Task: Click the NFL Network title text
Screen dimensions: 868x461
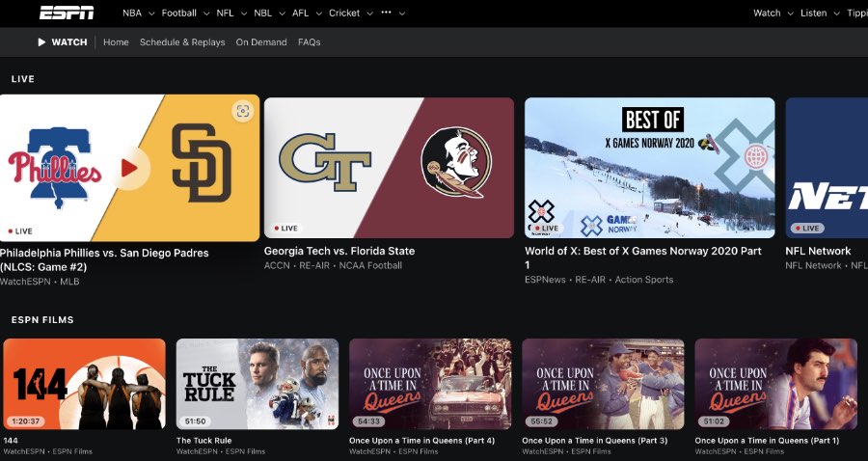Action: coord(818,251)
